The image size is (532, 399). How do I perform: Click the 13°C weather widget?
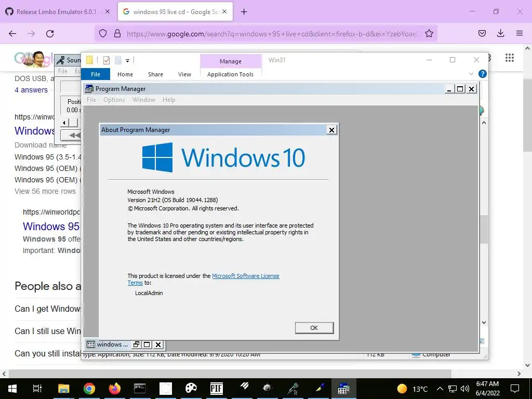click(x=412, y=389)
